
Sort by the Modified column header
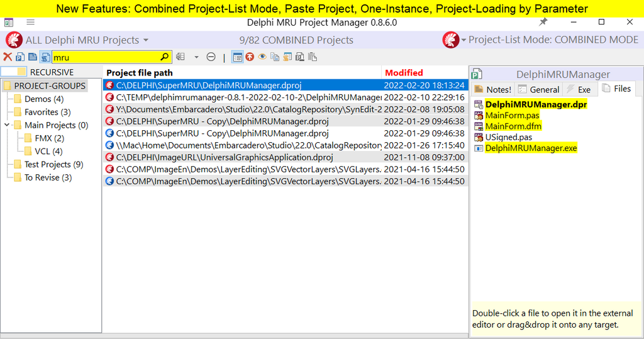pyautogui.click(x=404, y=73)
